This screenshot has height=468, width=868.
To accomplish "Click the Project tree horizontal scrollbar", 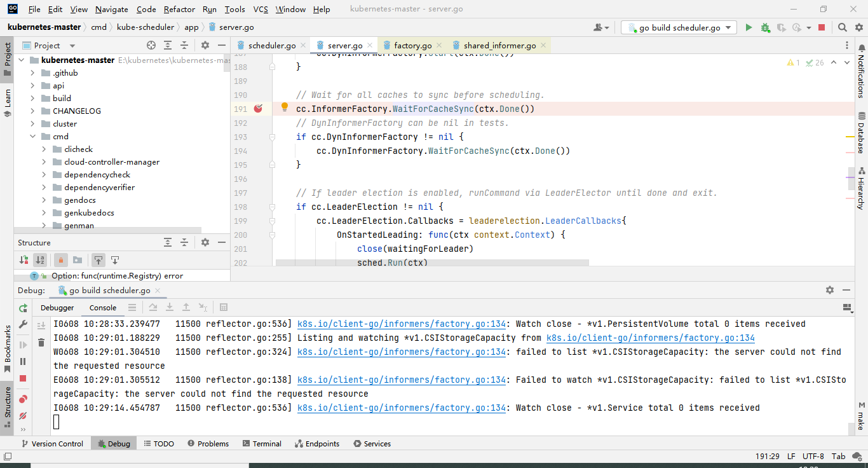I will (108, 231).
